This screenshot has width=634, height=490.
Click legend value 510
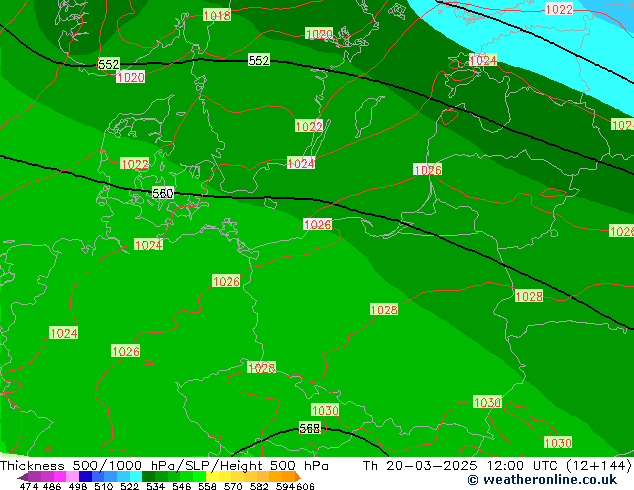coord(104,486)
